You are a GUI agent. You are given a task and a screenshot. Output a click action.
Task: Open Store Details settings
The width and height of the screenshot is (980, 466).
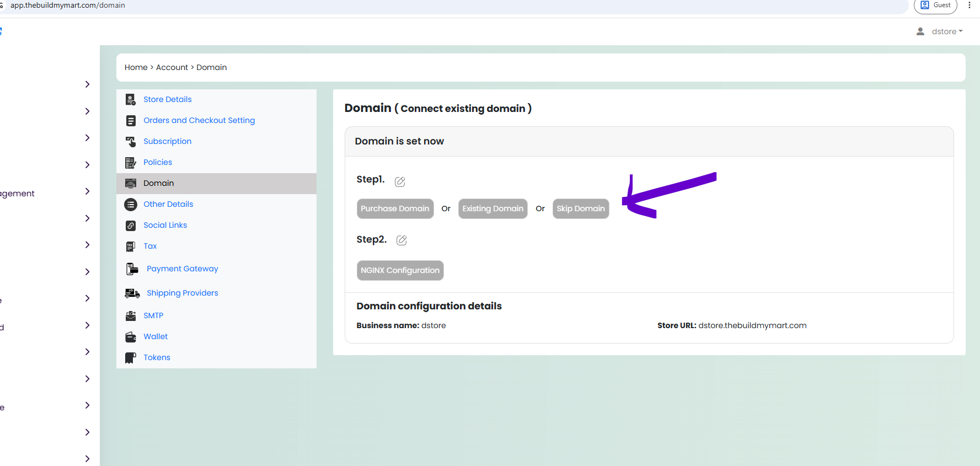(x=168, y=99)
